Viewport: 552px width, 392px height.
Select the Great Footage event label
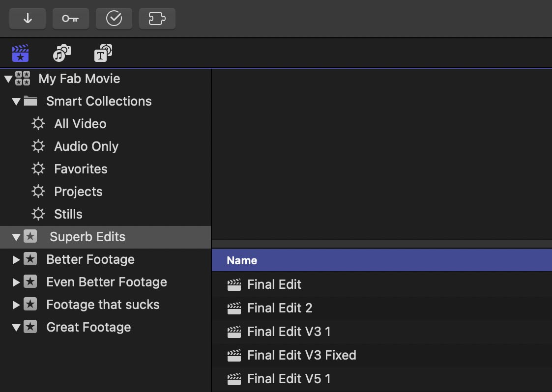point(88,327)
